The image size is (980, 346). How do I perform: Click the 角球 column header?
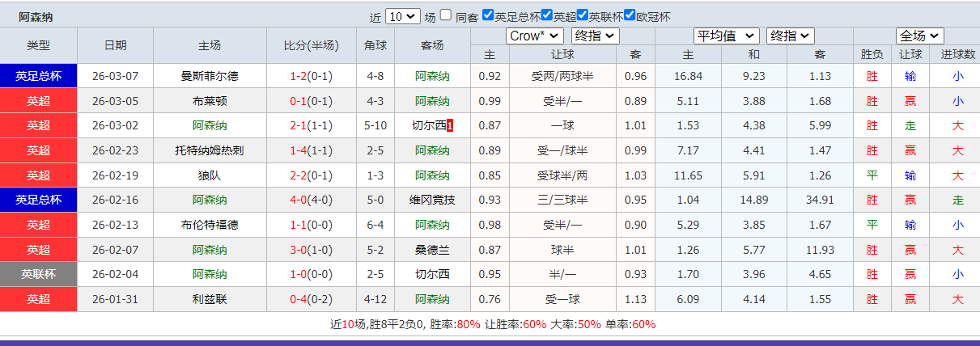(x=375, y=45)
